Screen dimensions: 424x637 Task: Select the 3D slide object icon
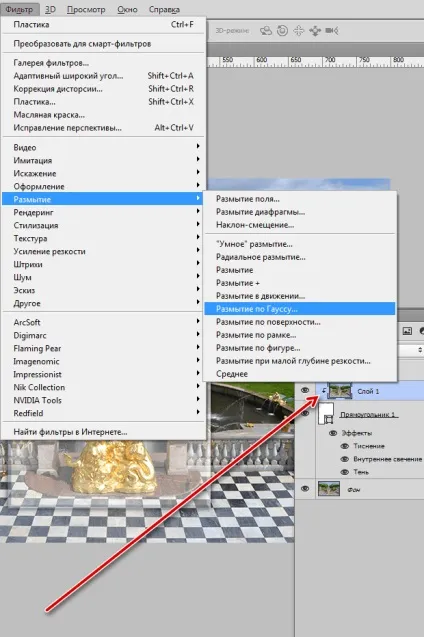click(x=315, y=30)
